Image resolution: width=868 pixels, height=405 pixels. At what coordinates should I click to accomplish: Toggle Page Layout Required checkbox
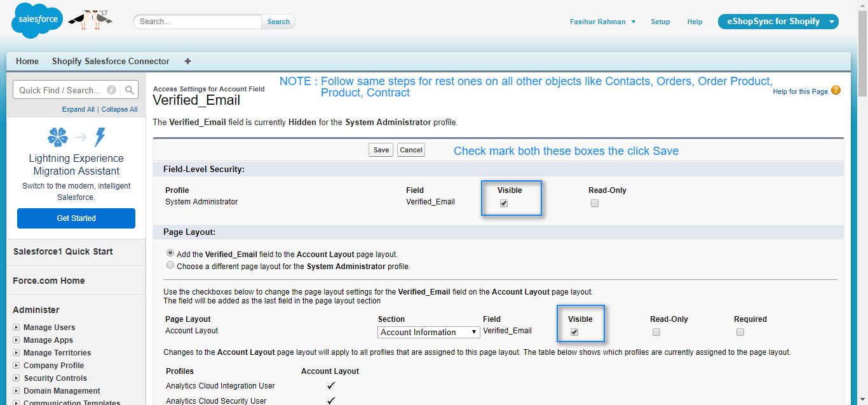point(740,332)
